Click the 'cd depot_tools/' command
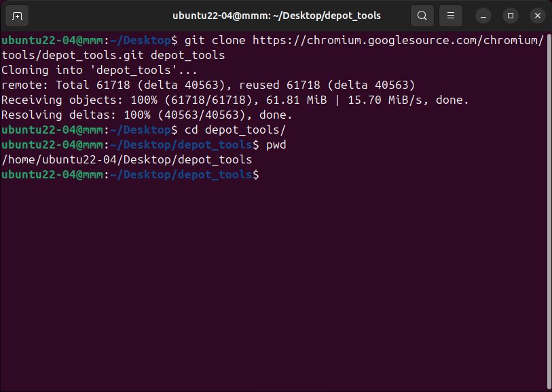The height and width of the screenshot is (392, 552). click(235, 130)
